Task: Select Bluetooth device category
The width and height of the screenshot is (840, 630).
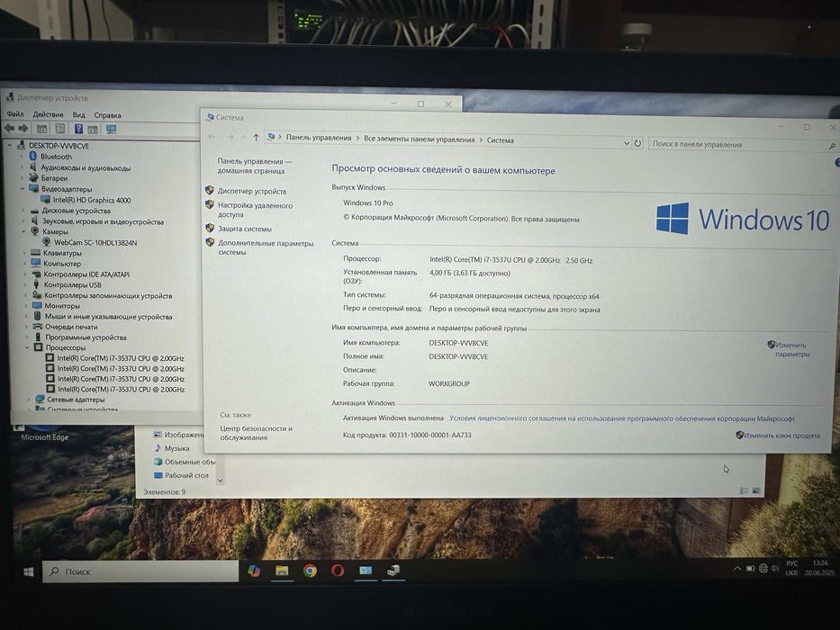Action: 56,157
